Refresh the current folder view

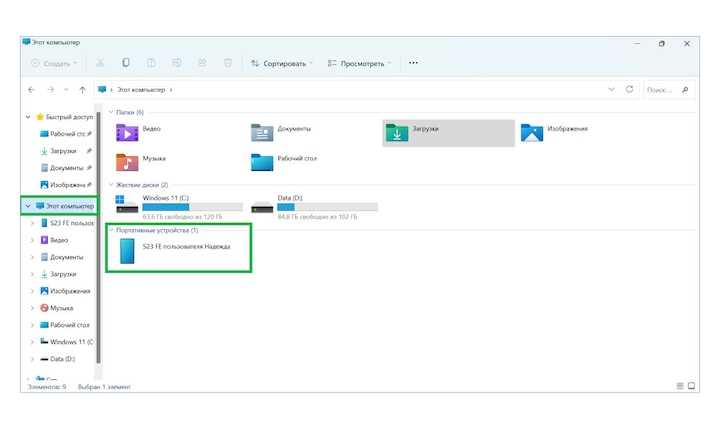pos(630,90)
